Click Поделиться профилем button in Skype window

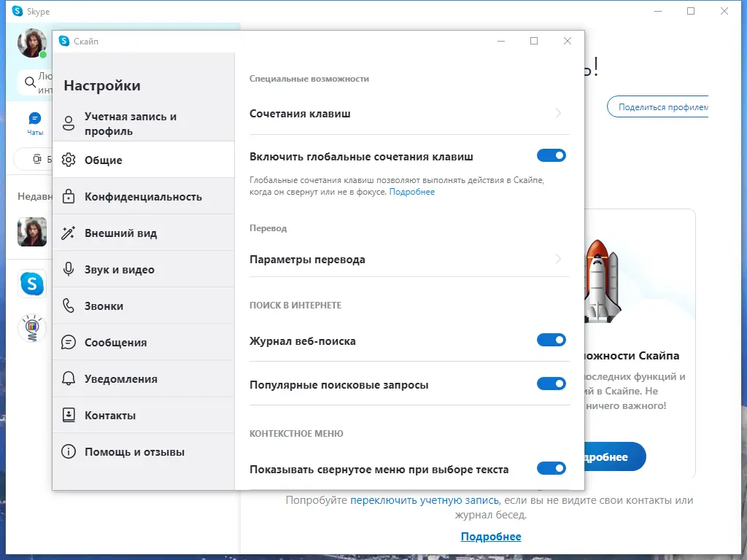point(658,106)
